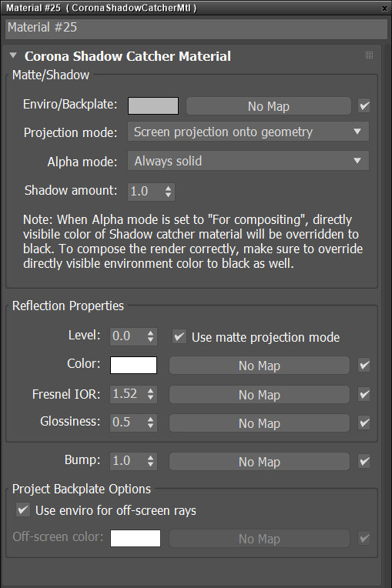Viewport: 392px width, 588px height.
Task: Collapse the Corona Shadow Catcher Material rollout
Action: tap(14, 56)
